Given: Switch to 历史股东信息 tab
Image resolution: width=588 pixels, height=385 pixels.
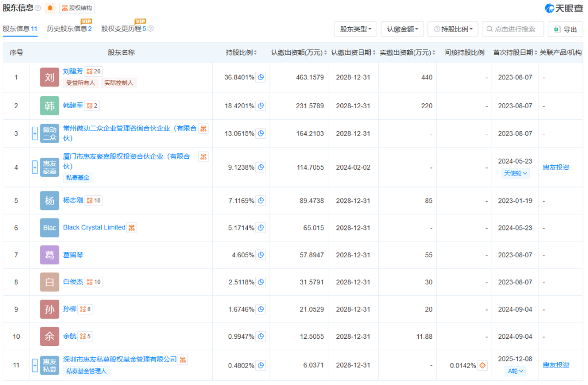Looking at the screenshot, I should point(69,29).
